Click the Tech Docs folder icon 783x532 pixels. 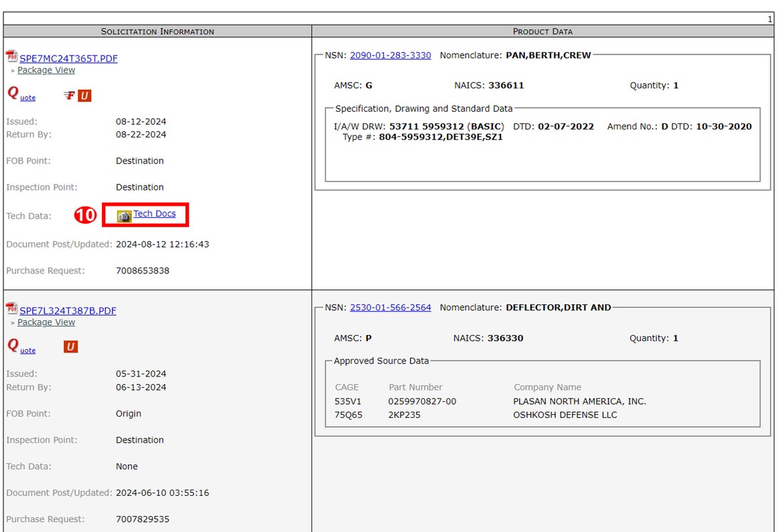[x=124, y=216]
